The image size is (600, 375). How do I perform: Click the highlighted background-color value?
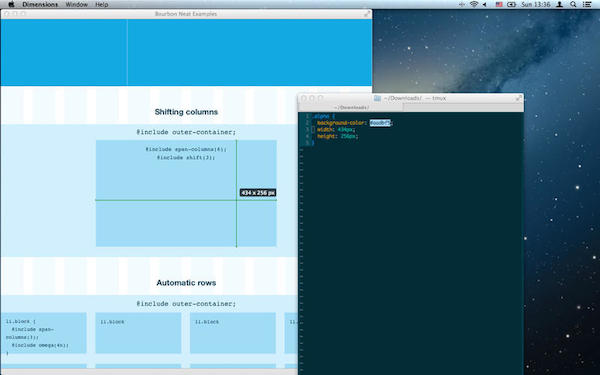click(380, 123)
